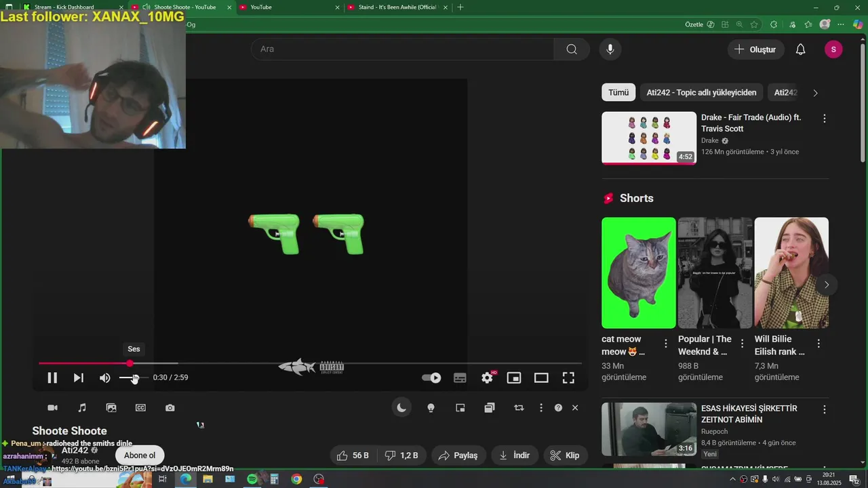Open options for Popular | The Weeknd Short
The image size is (868, 488).
(x=743, y=344)
